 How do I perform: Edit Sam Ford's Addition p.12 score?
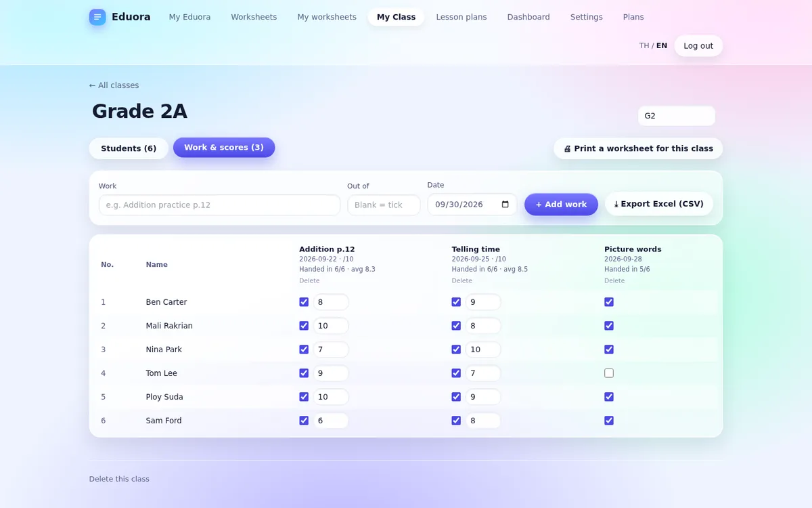[x=331, y=421]
